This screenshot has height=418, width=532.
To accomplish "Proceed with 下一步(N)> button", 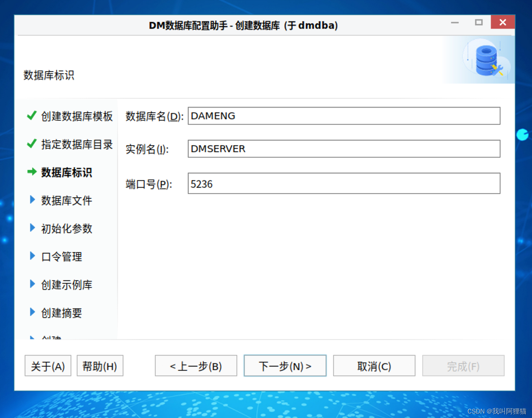I will (x=285, y=366).
